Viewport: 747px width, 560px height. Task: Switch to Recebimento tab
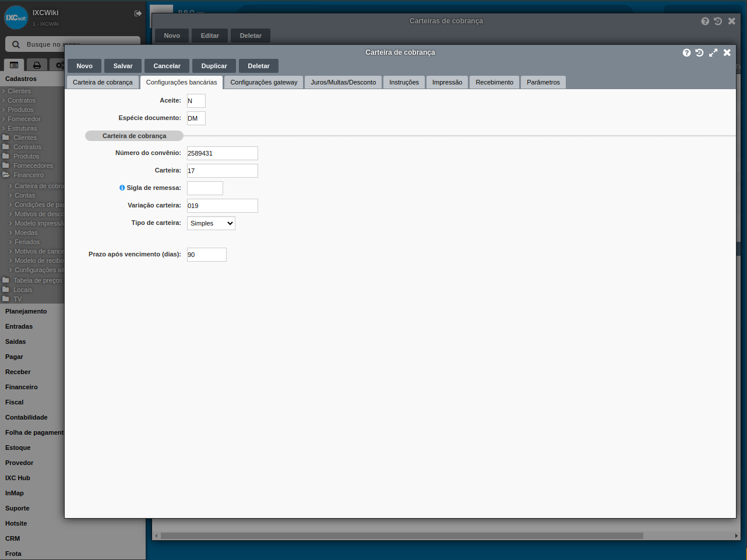click(x=494, y=82)
